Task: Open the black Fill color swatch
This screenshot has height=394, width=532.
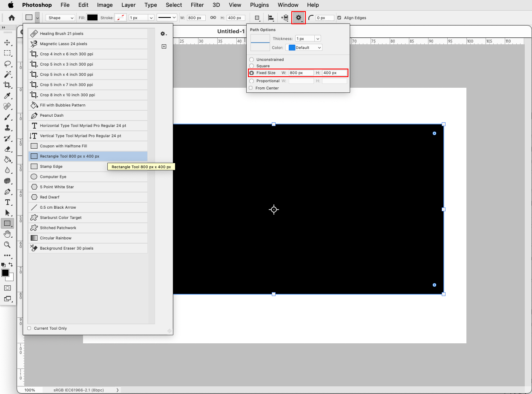Action: point(92,17)
